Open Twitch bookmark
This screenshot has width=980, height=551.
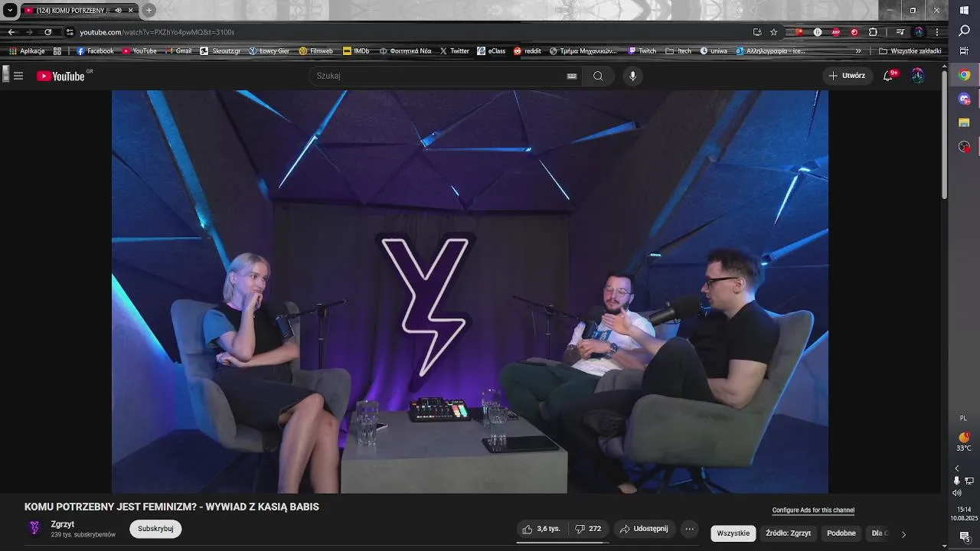(x=642, y=51)
